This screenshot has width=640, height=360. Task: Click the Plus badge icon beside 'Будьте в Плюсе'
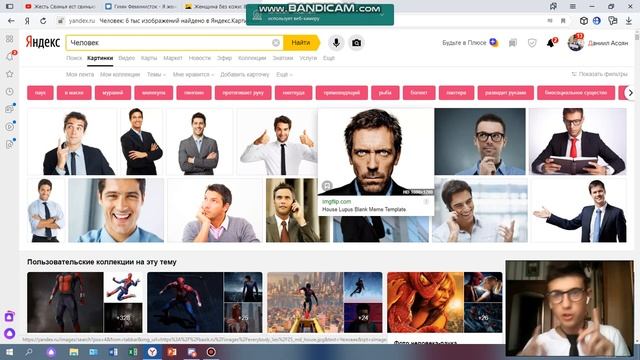(x=493, y=42)
